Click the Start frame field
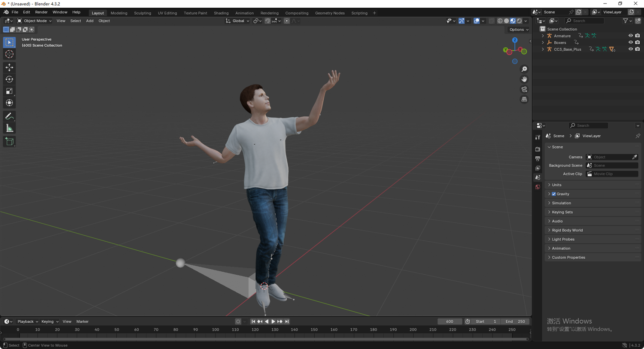Image resolution: width=644 pixels, height=349 pixels. (x=486, y=322)
